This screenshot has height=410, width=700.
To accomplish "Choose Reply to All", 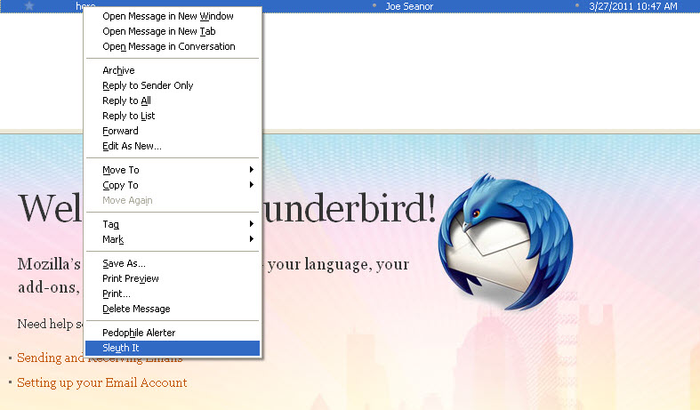I will tap(172, 101).
